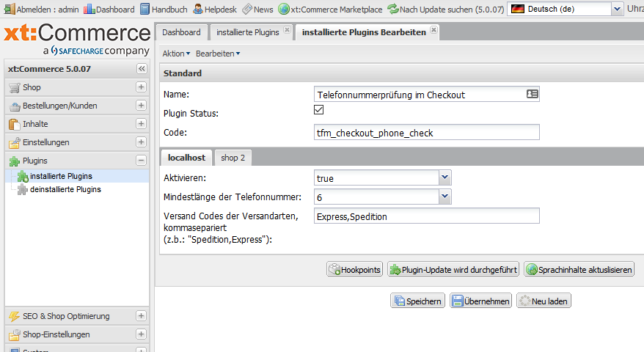
Task: Open the xt:Commerce Marketplace globe icon
Action: [284, 10]
